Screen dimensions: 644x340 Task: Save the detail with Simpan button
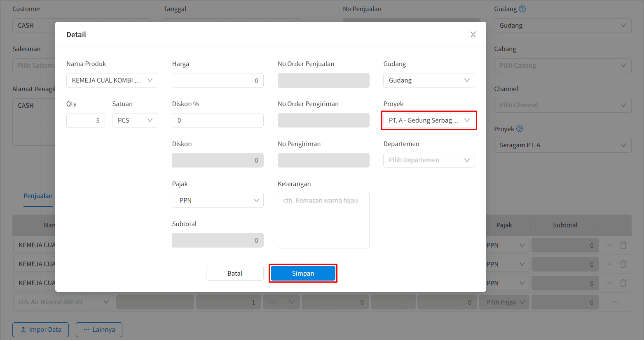click(x=303, y=273)
